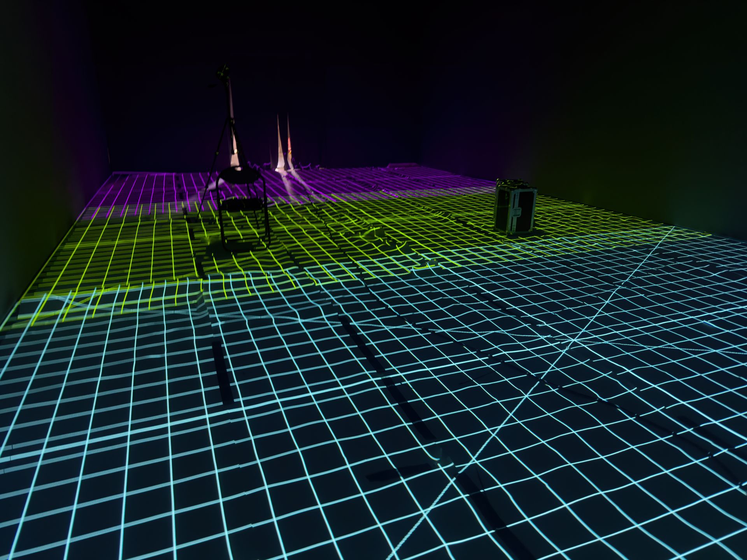Click the dark tape strip on left floor
747x560 pixels.
(x=223, y=373)
